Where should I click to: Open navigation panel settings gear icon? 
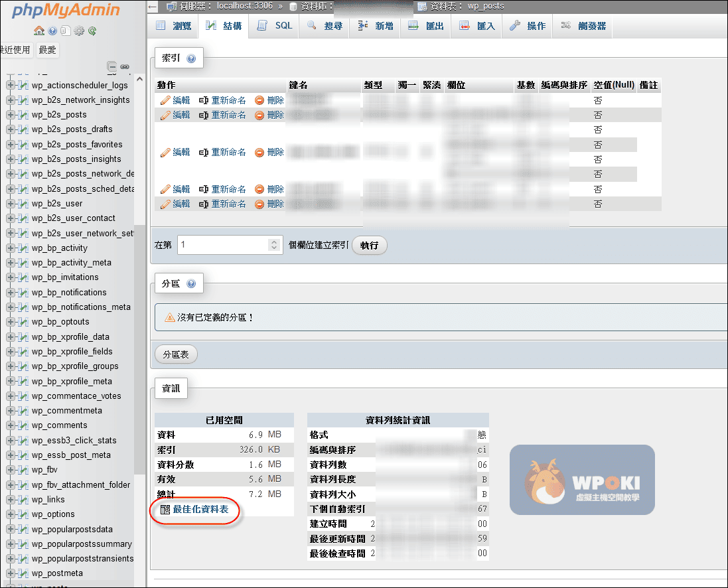(79, 31)
